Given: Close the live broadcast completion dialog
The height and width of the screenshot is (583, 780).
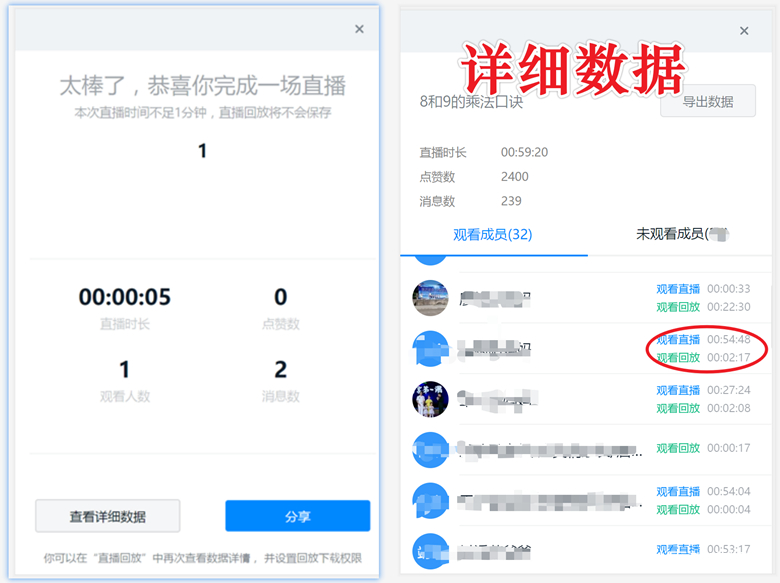Looking at the screenshot, I should click(x=359, y=29).
